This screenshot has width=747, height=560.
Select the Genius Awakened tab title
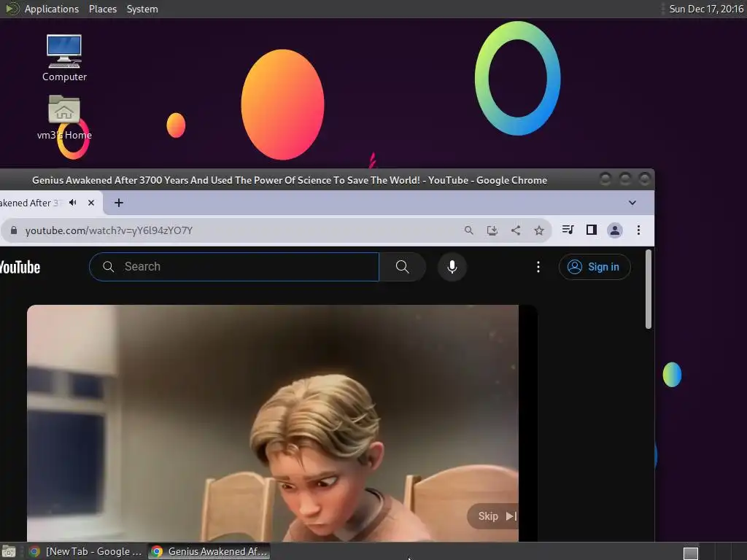(x=29, y=203)
